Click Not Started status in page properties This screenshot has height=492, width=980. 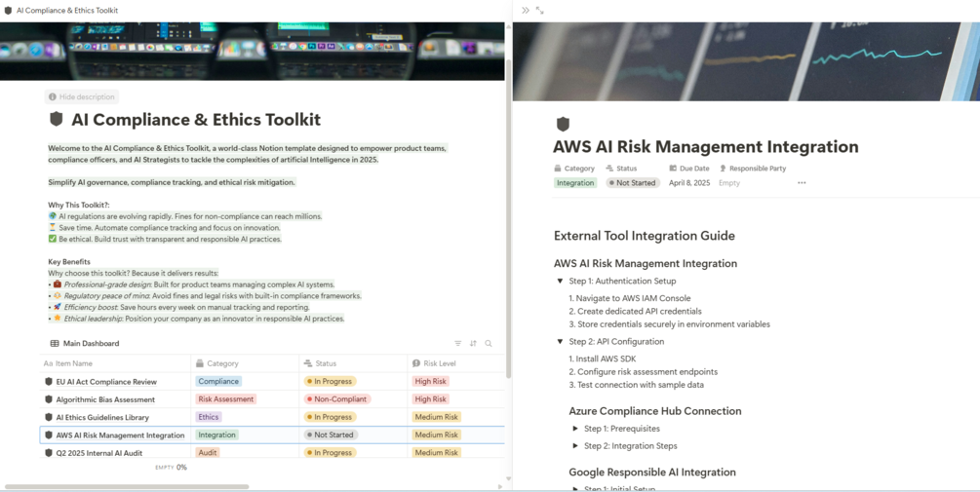click(x=633, y=183)
